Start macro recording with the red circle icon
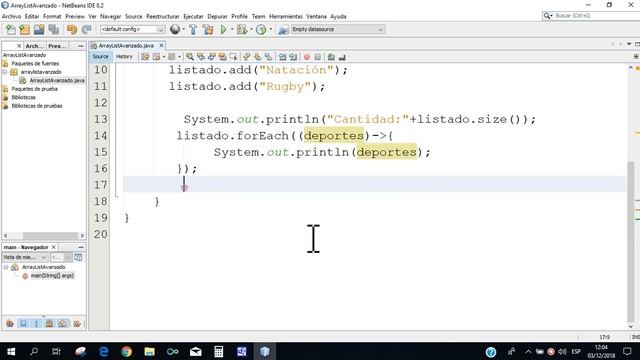Viewport: 640px width, 360px height. click(x=307, y=57)
